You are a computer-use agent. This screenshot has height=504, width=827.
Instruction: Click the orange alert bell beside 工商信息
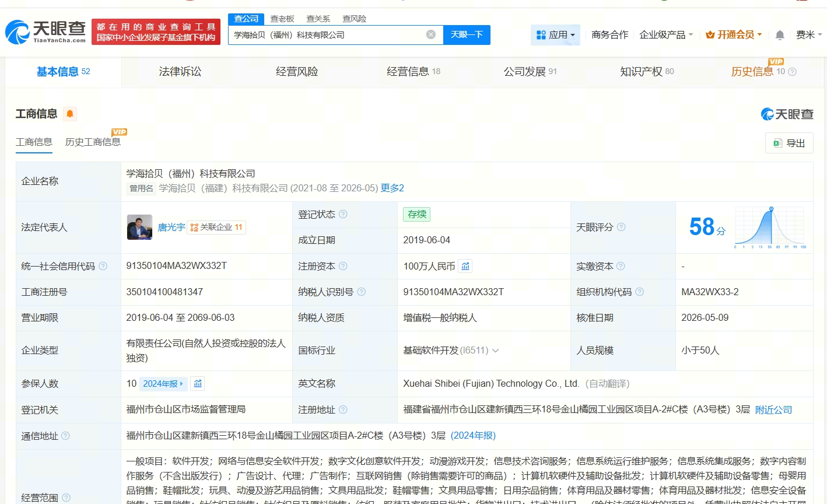[70, 114]
